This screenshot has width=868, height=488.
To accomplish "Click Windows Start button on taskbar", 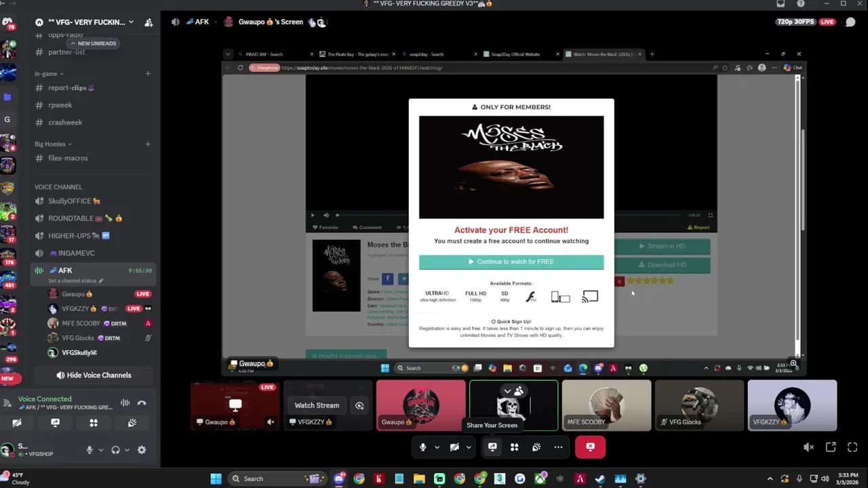I will point(216,479).
